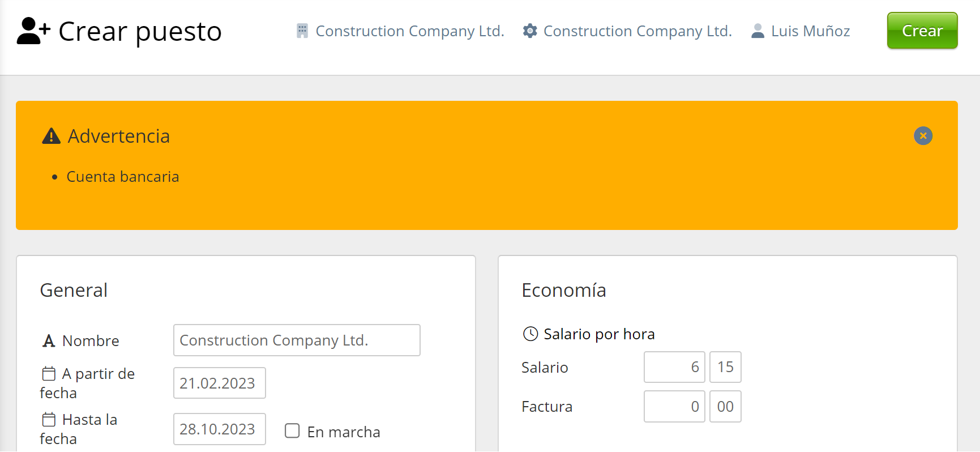
Task: Click the add-user icon beside Crear puesto
Action: tap(33, 31)
